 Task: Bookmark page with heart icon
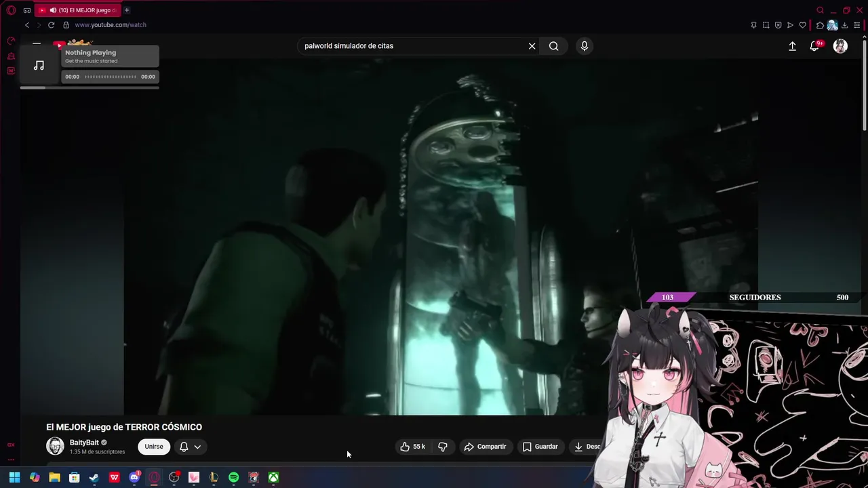pos(803,25)
